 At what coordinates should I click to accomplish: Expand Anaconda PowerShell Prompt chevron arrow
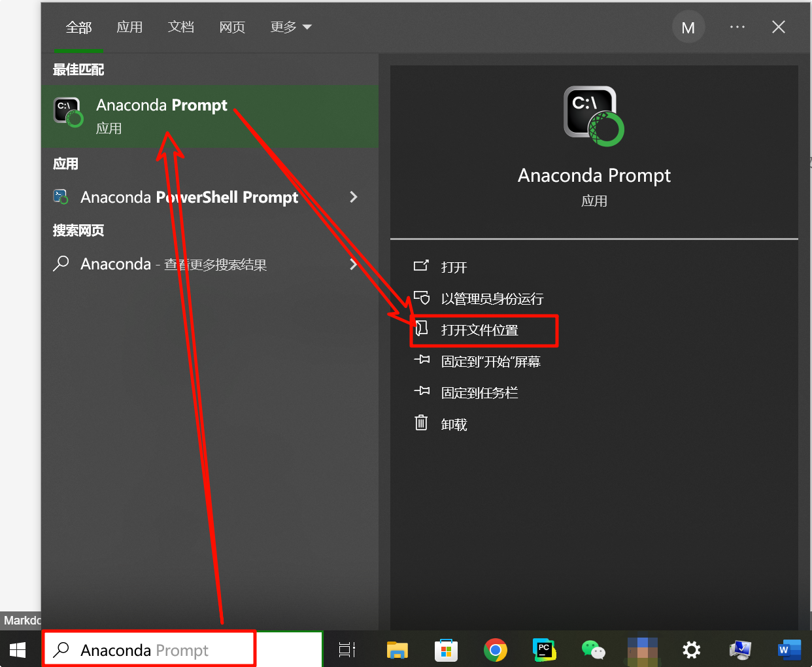pyautogui.click(x=354, y=197)
